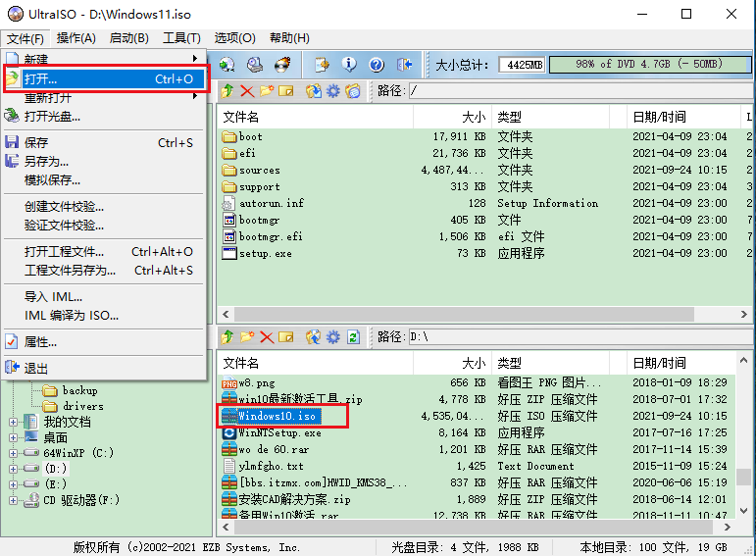This screenshot has height=556, width=756.
Task: Click the gear settings icon in the ISO pane toolbar
Action: tap(333, 91)
